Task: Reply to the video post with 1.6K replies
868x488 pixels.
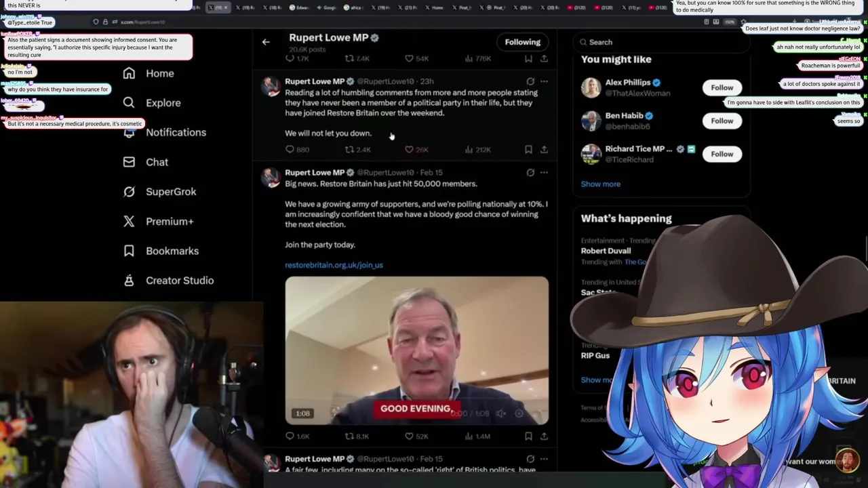Action: click(x=290, y=436)
